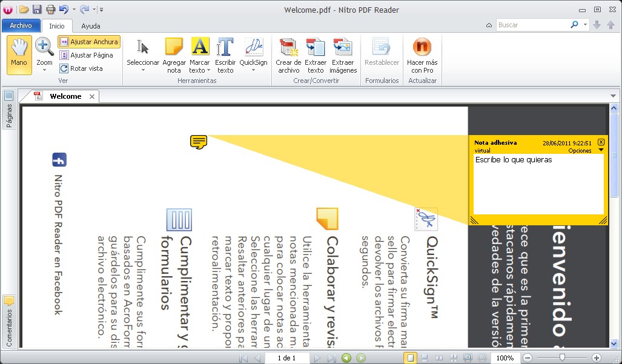
Task: Redo the last action
Action: [x=84, y=10]
